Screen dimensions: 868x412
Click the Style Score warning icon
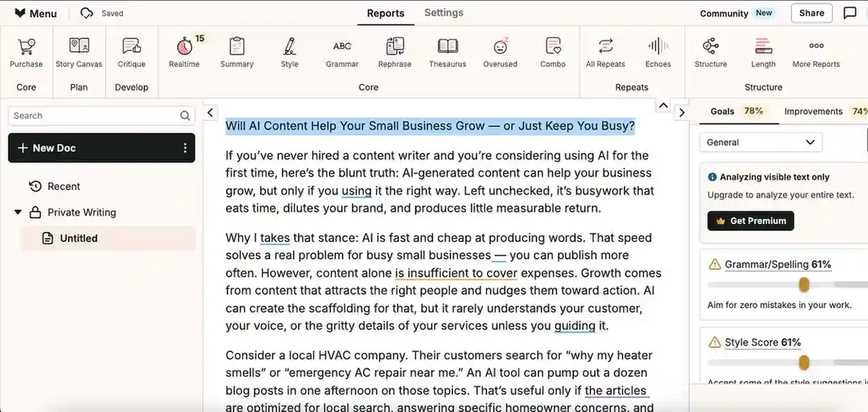(715, 343)
